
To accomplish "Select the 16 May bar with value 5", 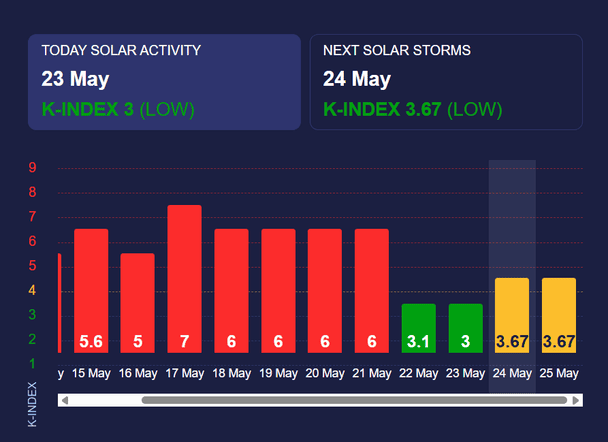I will click(138, 303).
